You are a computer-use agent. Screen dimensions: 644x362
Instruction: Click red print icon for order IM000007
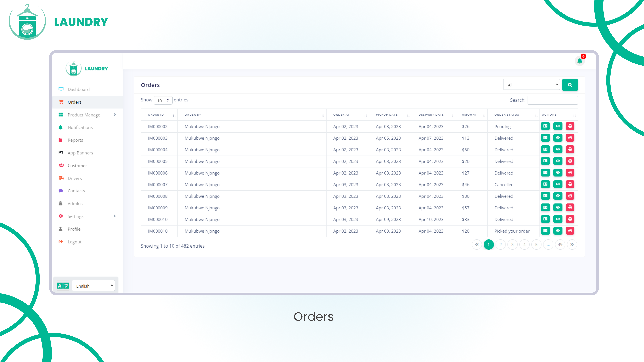click(x=570, y=184)
